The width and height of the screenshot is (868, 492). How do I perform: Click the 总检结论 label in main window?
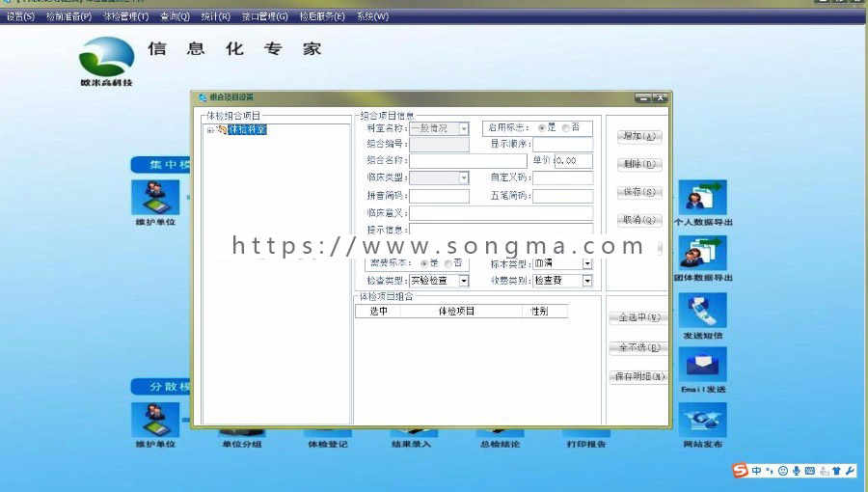tap(500, 445)
